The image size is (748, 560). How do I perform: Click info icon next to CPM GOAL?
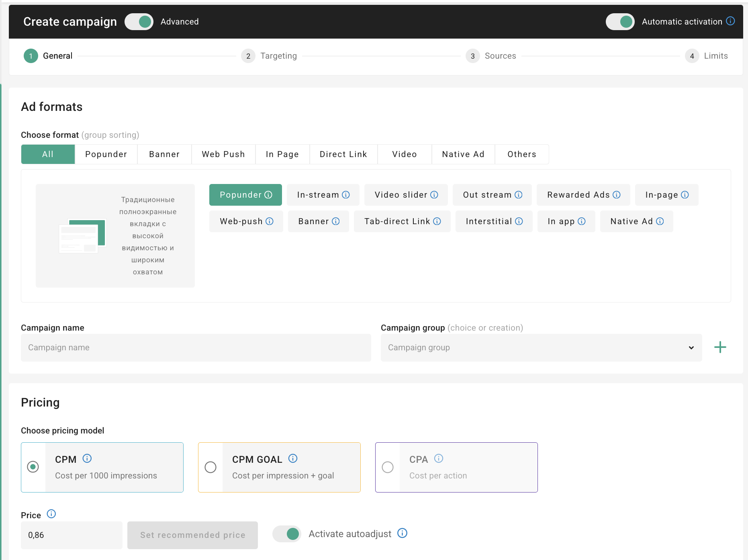pos(293,458)
